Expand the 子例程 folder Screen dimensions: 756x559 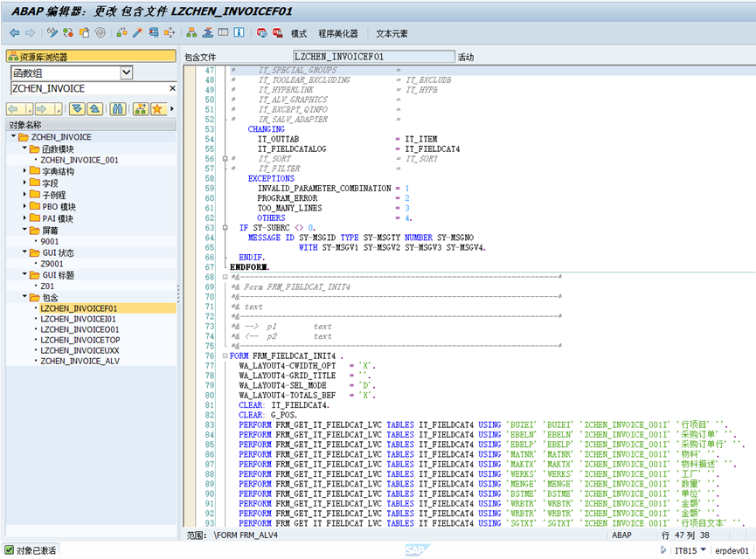click(x=24, y=194)
